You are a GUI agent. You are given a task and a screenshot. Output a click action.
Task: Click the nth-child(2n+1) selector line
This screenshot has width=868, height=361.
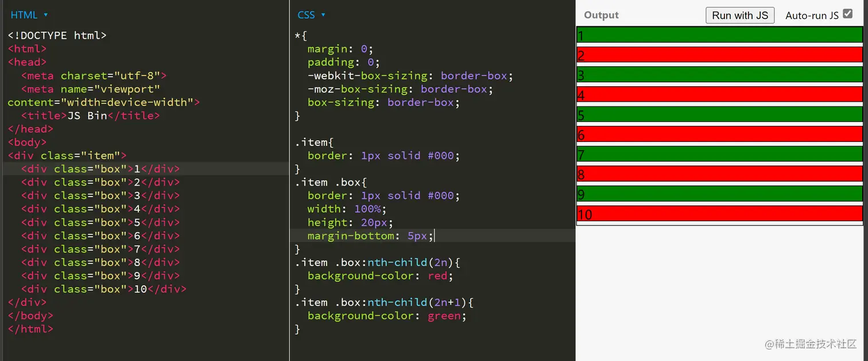click(x=384, y=302)
